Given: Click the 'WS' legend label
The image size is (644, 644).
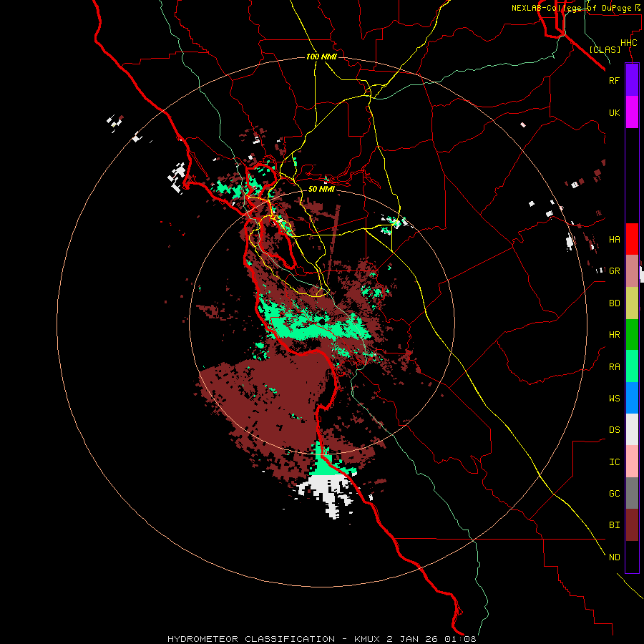Looking at the screenshot, I should [x=614, y=398].
